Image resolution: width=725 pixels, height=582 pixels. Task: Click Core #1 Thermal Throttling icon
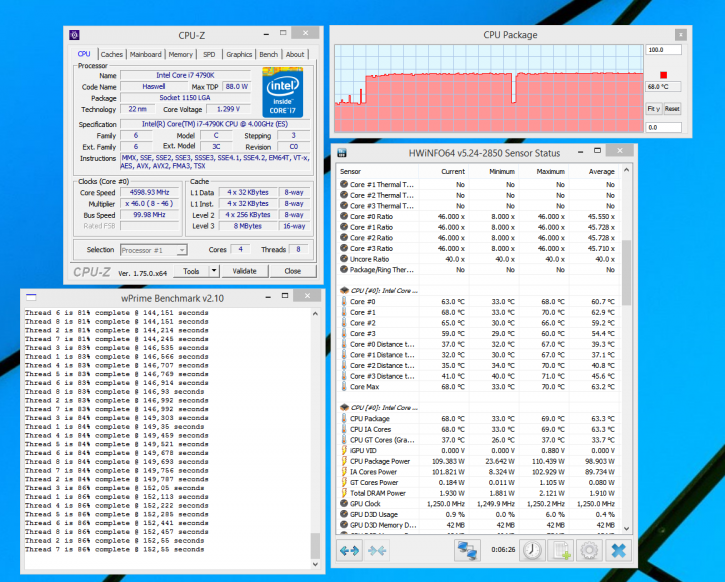(x=344, y=184)
